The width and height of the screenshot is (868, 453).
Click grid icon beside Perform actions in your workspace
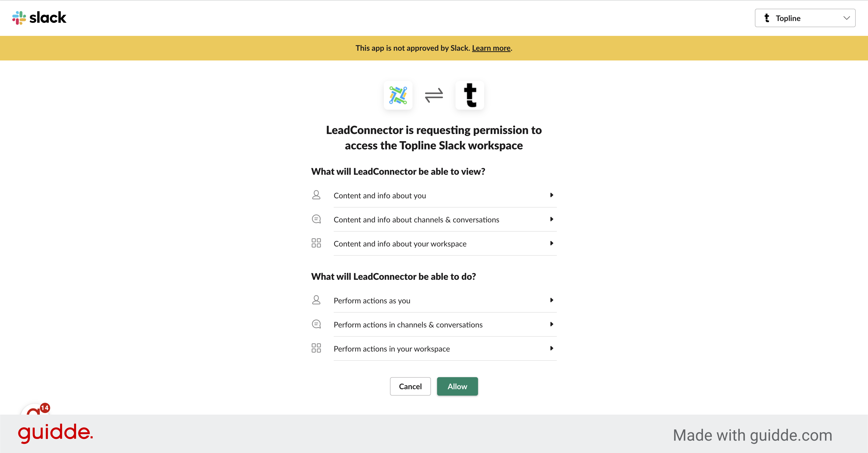coord(316,348)
